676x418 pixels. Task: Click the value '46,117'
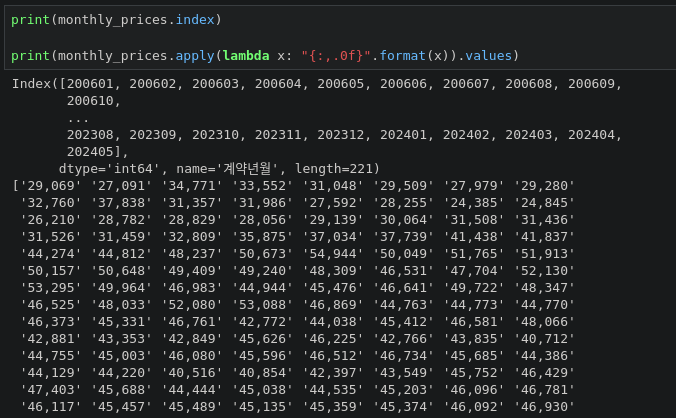point(51,407)
